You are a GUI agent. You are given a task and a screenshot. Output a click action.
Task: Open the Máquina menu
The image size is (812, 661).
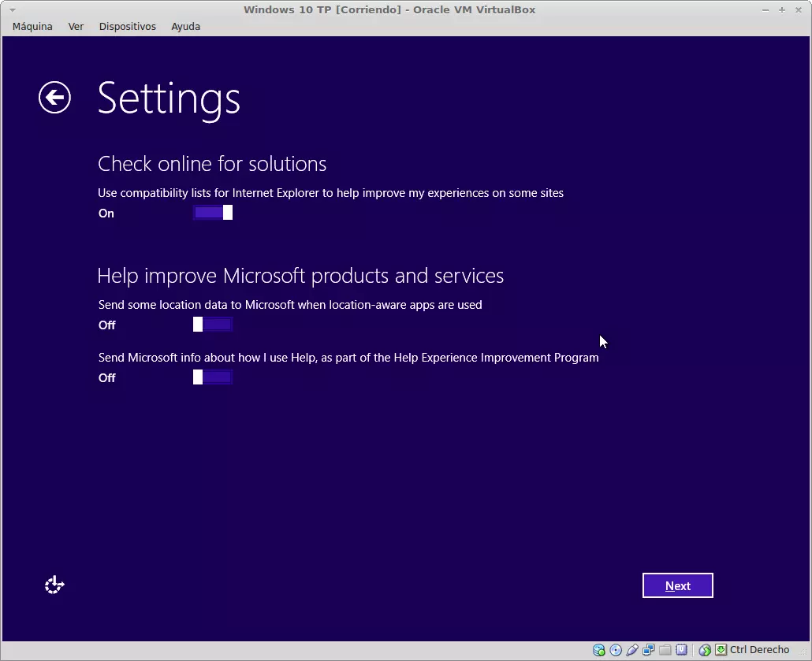(32, 26)
